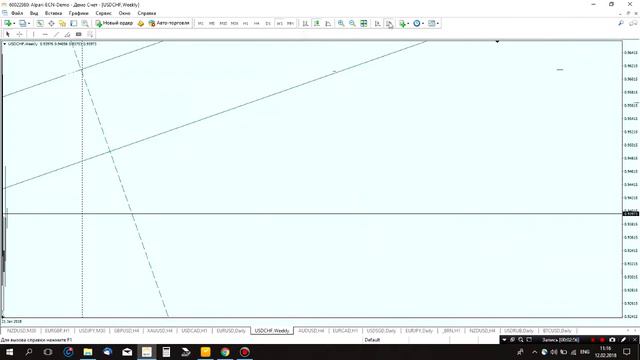Screen dimensions: 640x360
Task: Expand the Profiles dropdown arrow
Action: [29, 24]
